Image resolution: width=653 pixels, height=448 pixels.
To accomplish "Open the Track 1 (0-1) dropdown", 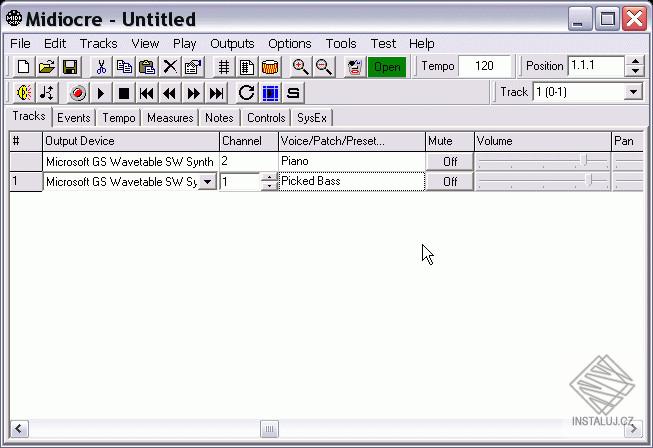I will click(x=633, y=92).
